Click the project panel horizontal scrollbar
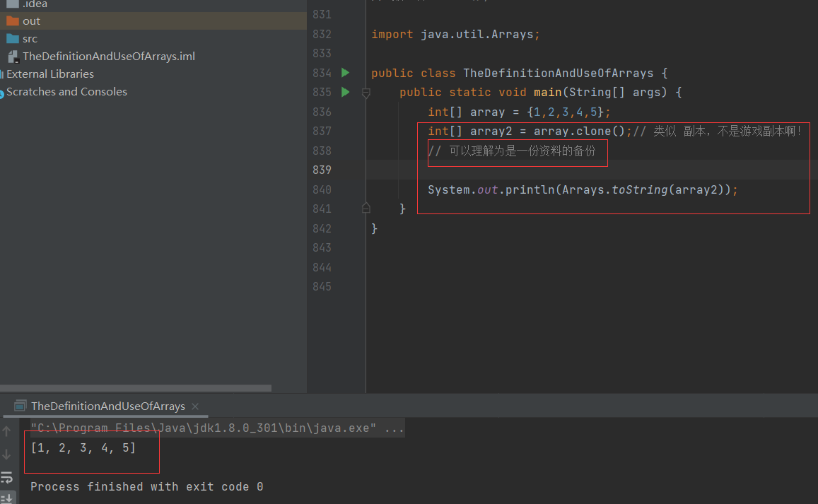This screenshot has width=818, height=504. [x=136, y=388]
